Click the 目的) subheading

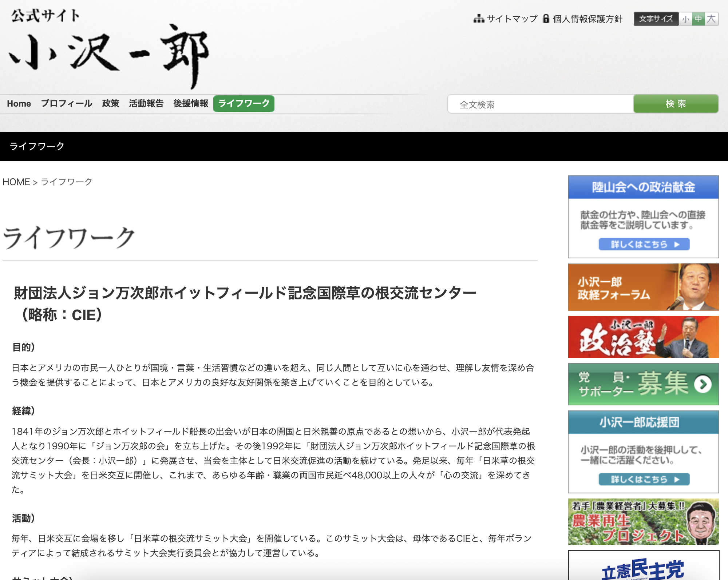23,347
